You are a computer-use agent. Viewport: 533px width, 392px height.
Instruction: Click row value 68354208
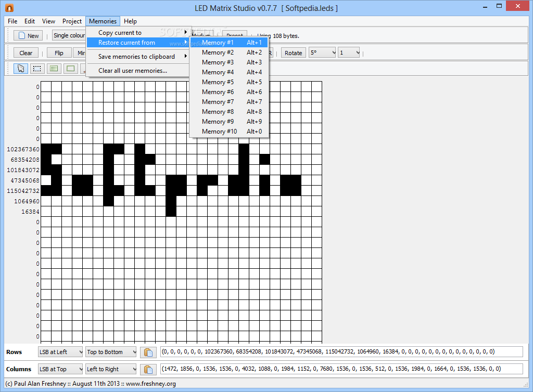pos(25,160)
